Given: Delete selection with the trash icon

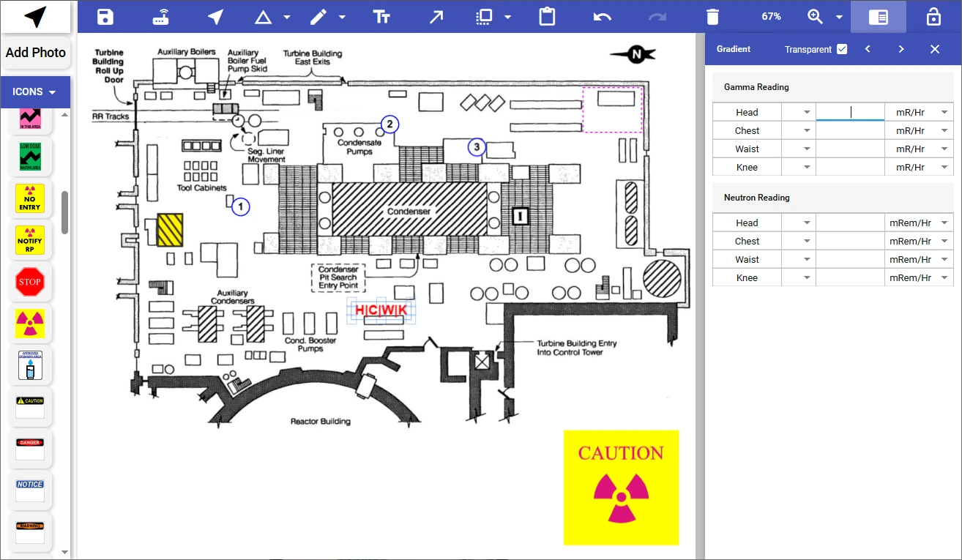Looking at the screenshot, I should [x=712, y=17].
